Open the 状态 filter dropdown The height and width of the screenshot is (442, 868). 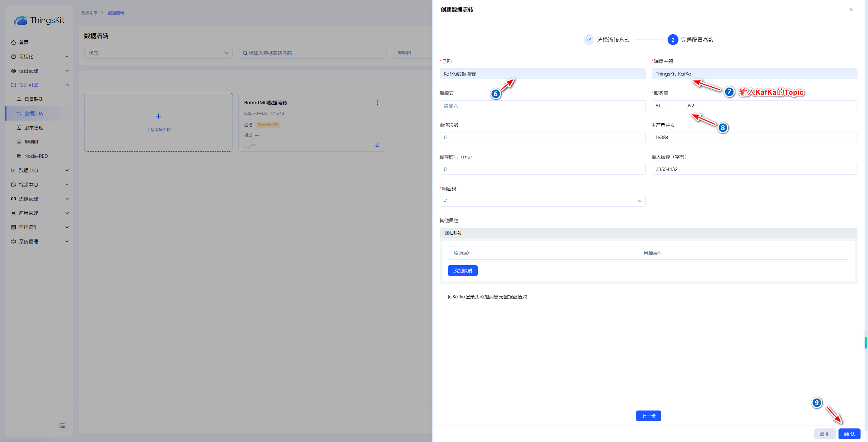tap(158, 53)
